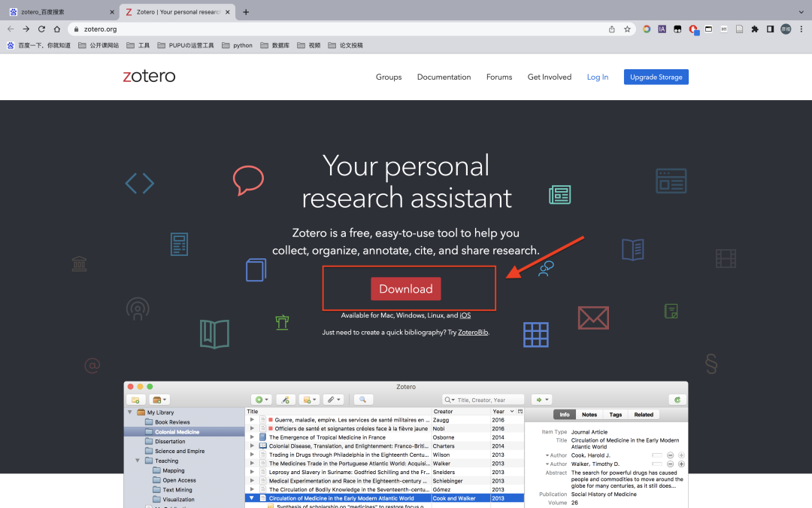Open the ZoteroBib link
Viewport: 812px width, 508px height.
pyautogui.click(x=473, y=333)
